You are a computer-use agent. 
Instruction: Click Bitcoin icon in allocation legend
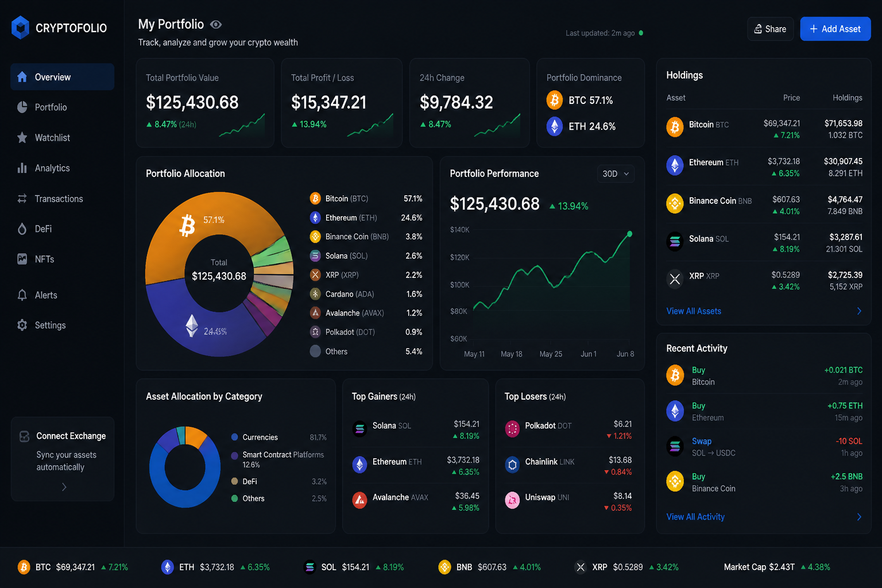315,199
